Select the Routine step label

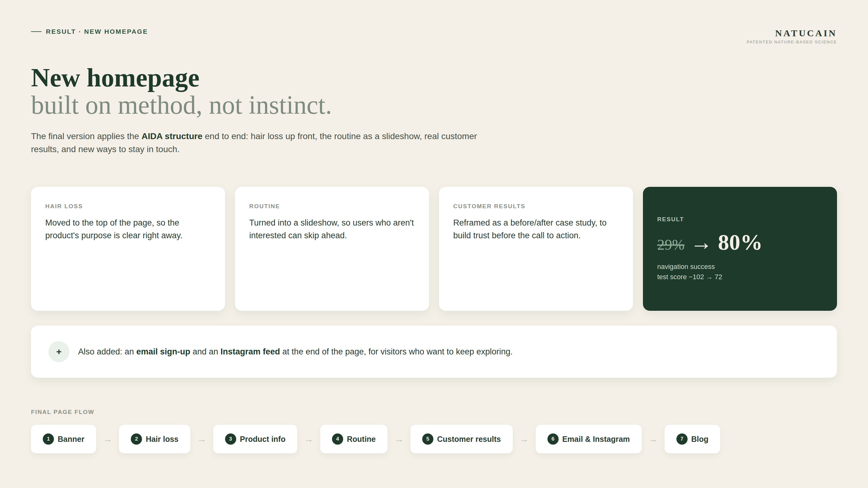tap(361, 439)
